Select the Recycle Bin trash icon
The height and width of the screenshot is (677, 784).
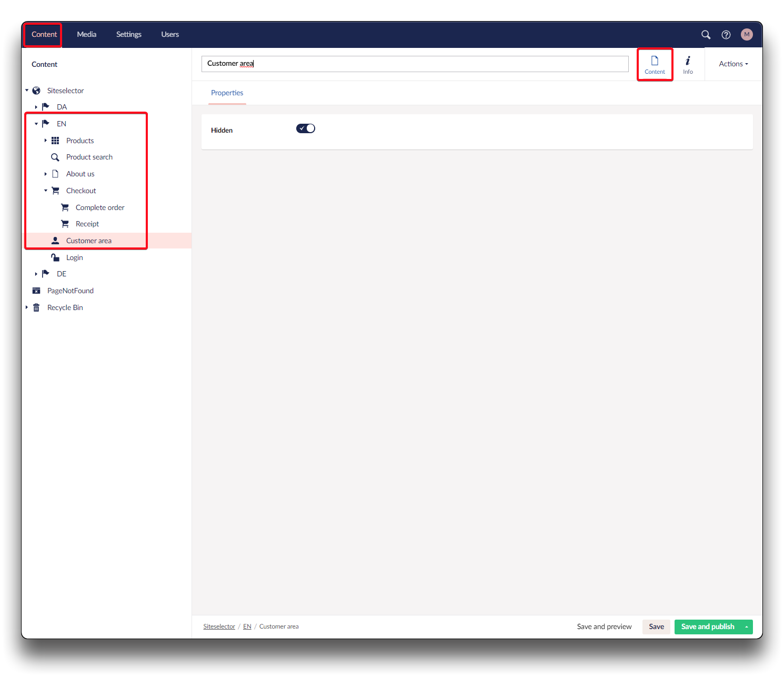[36, 308]
